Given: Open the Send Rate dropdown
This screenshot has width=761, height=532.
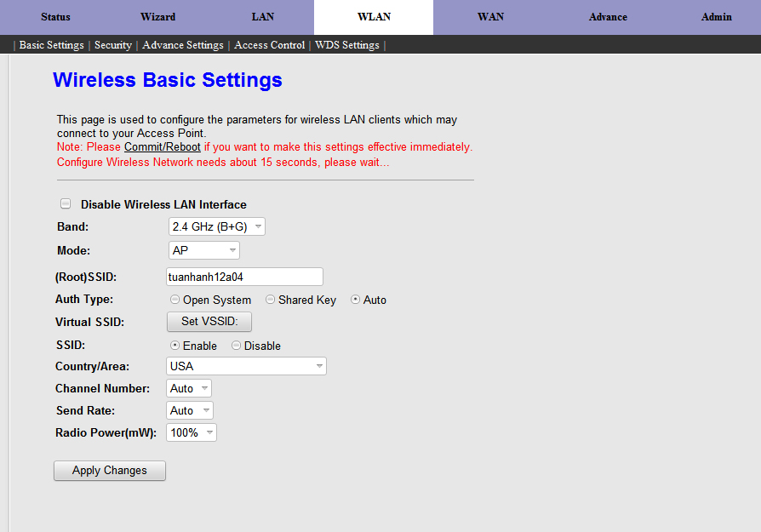Looking at the screenshot, I should 189,410.
